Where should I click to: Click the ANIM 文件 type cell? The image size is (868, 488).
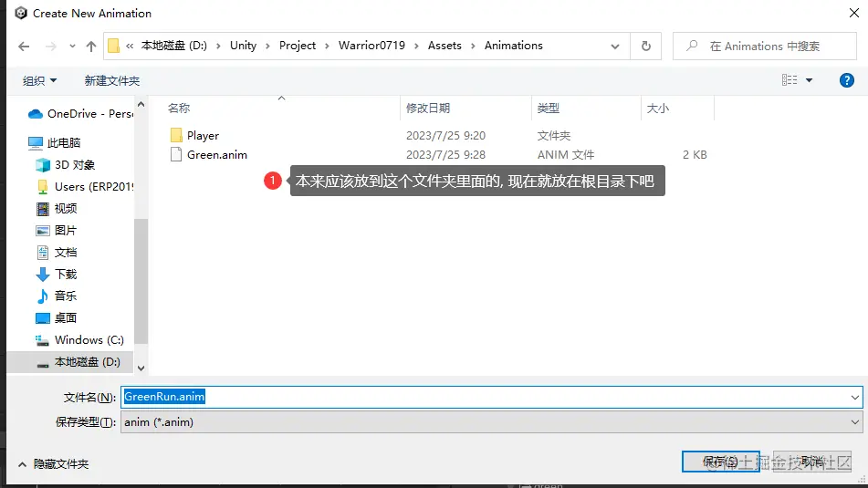565,155
